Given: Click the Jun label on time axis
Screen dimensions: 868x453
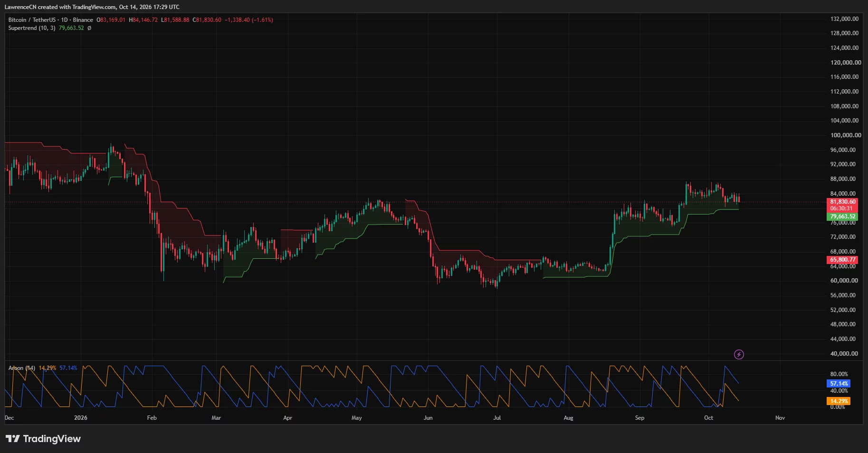Looking at the screenshot, I should 428,418.
